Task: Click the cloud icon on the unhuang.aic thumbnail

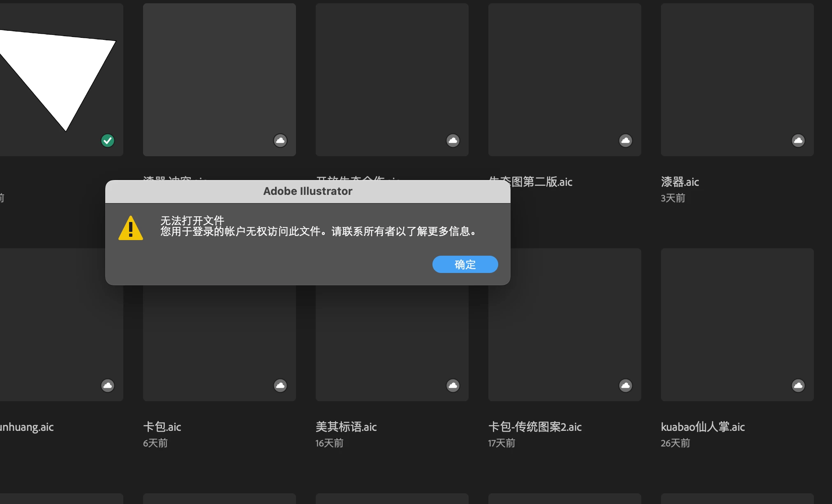Action: click(108, 385)
